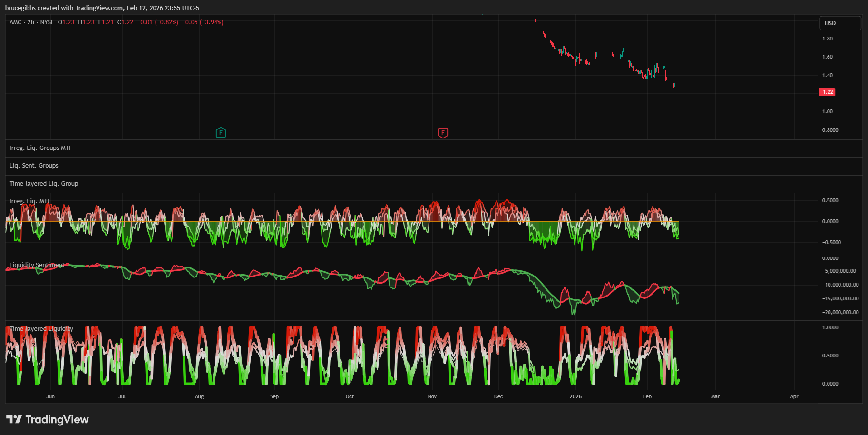The height and width of the screenshot is (435, 868).
Task: Select the 2h interval in chart legend
Action: [31, 22]
